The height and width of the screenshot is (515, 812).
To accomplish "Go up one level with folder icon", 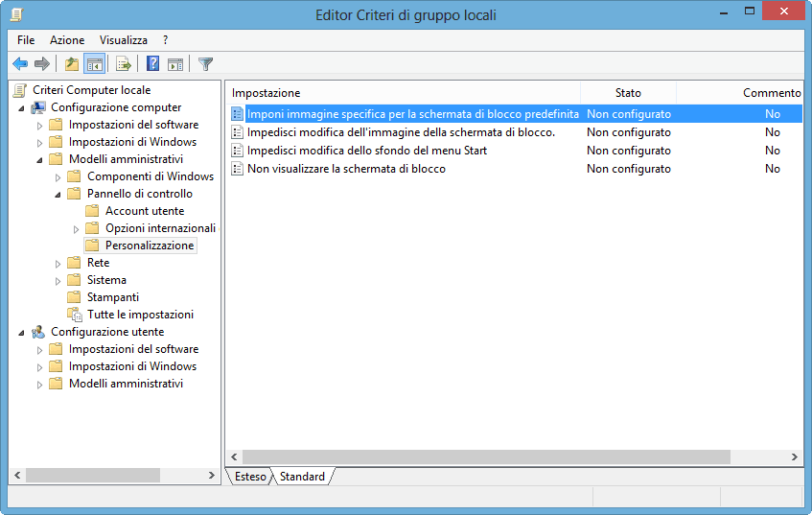I will click(x=72, y=64).
